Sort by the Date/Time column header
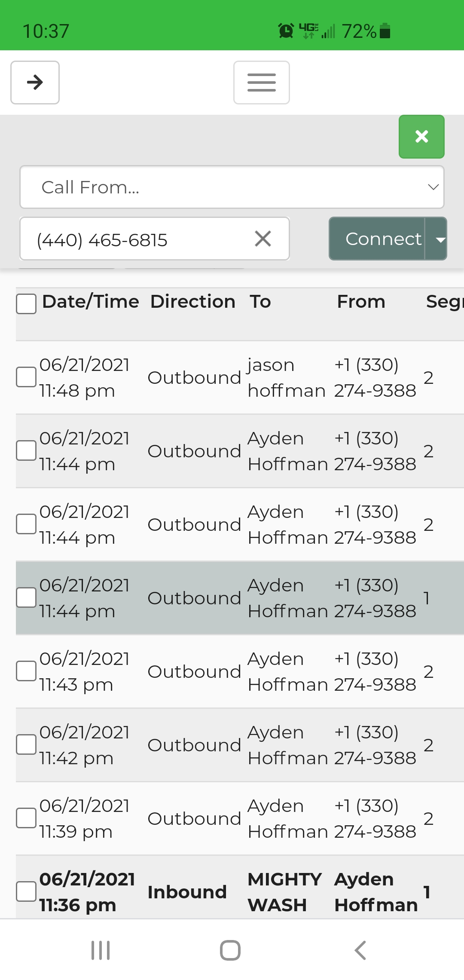 click(91, 302)
